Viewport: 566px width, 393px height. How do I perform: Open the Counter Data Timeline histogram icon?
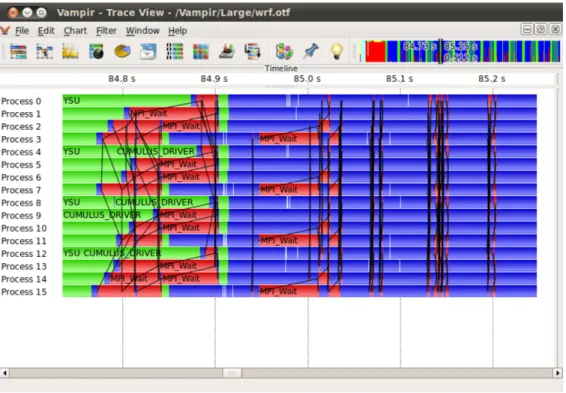pyautogui.click(x=70, y=52)
